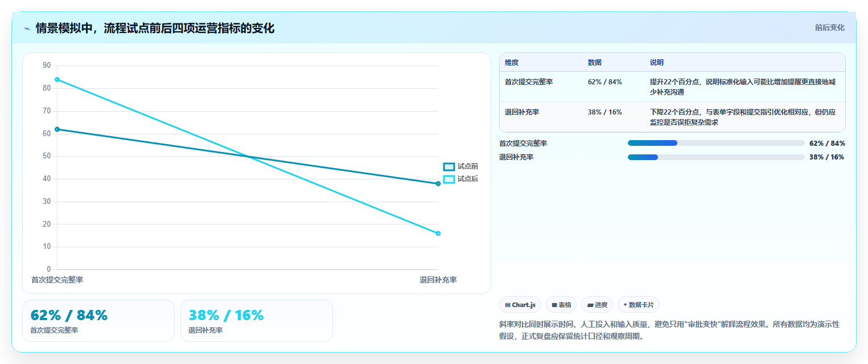The height and width of the screenshot is (364, 868).
Task: Click the 首次提交完整率 x-axis label
Action: coord(57,280)
